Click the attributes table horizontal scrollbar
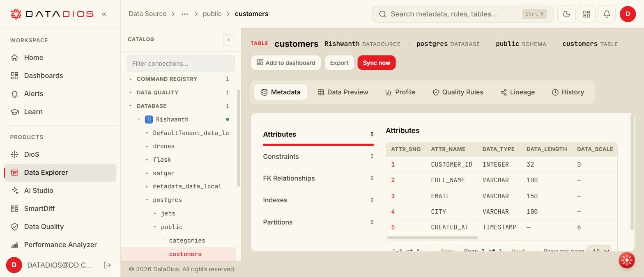The height and width of the screenshot is (277, 644). click(x=432, y=238)
